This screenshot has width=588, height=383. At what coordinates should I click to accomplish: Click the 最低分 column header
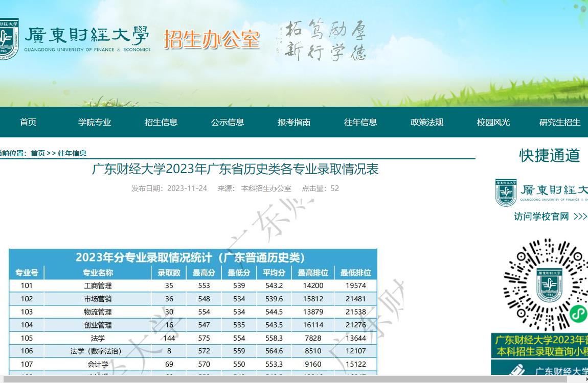point(239,273)
